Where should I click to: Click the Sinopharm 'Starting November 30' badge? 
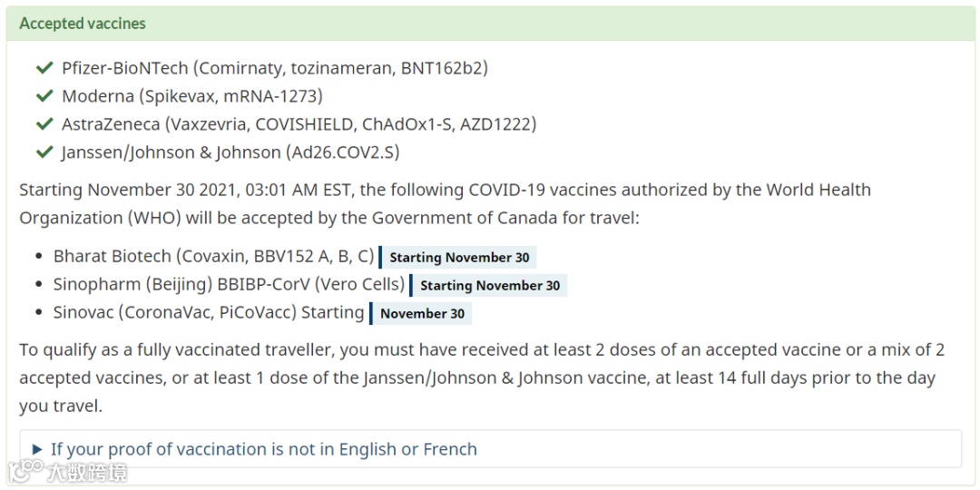click(x=489, y=286)
